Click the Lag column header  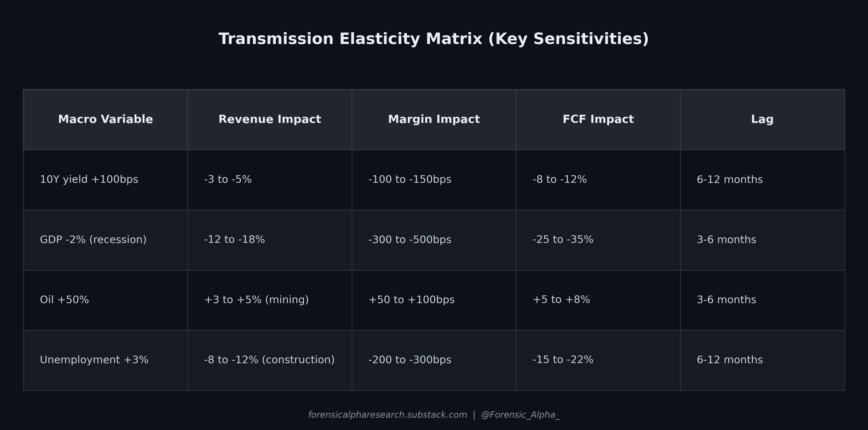pos(762,119)
